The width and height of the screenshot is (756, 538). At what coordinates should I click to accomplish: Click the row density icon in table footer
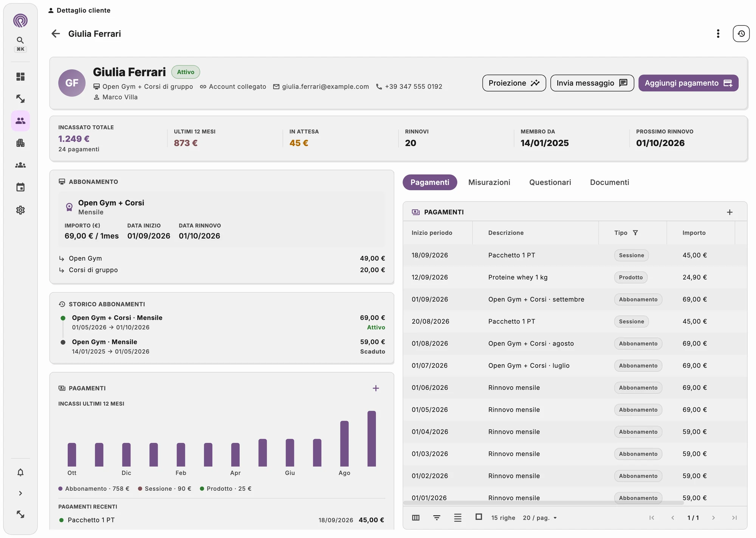(x=458, y=518)
